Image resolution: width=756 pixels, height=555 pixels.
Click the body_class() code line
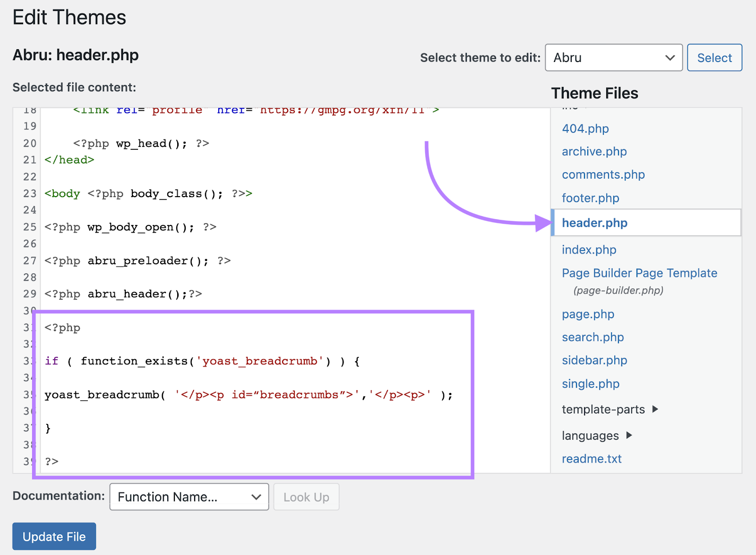[x=148, y=194]
